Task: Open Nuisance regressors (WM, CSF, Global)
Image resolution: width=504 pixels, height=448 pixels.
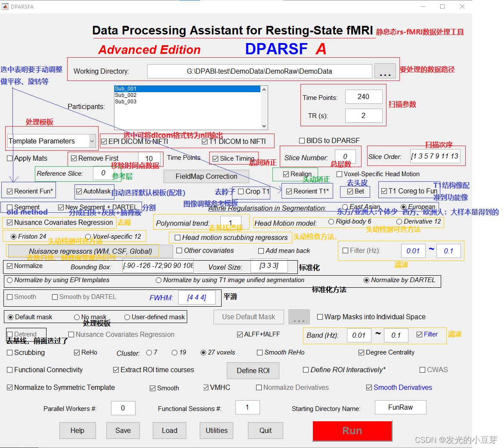Action: click(x=90, y=251)
